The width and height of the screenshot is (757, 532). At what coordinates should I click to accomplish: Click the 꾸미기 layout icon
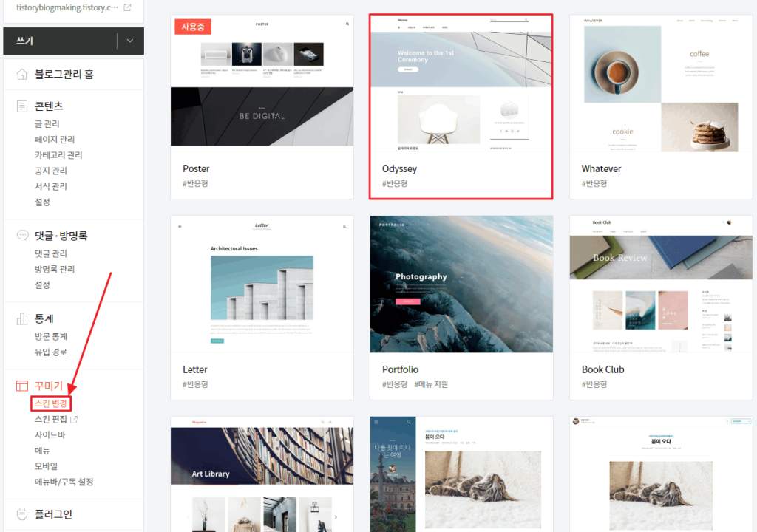click(22, 385)
